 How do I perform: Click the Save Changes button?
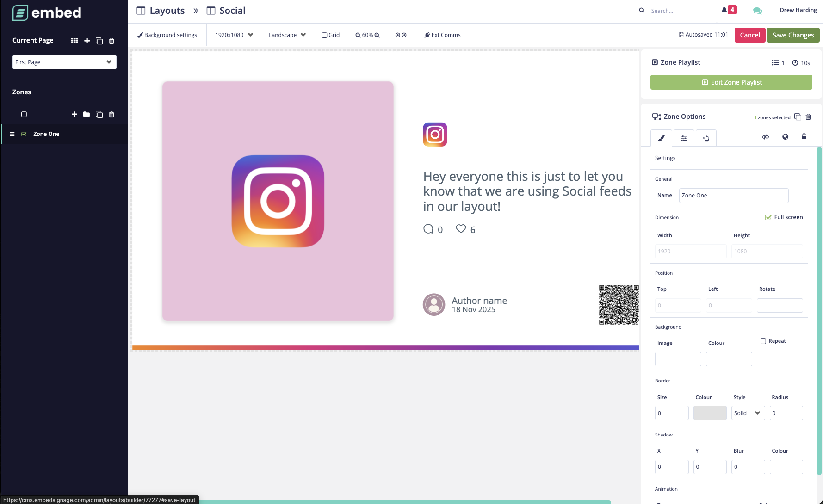click(793, 35)
